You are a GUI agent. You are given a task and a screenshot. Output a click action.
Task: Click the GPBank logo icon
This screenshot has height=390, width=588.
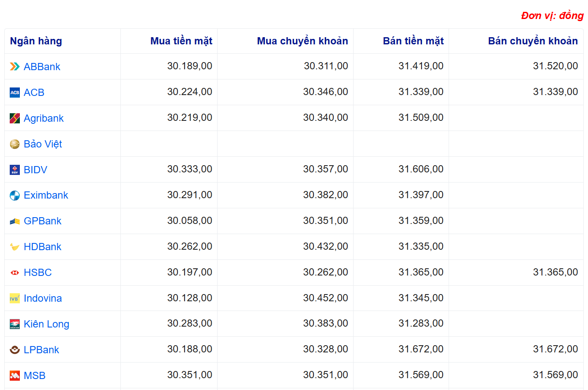pyautogui.click(x=15, y=221)
